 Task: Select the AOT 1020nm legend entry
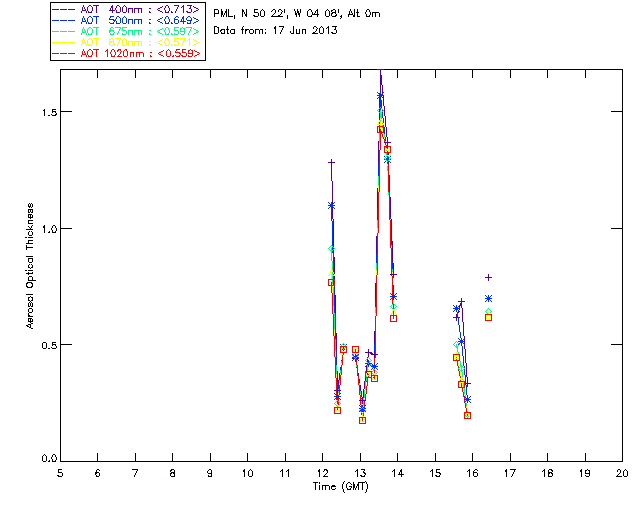(127, 53)
